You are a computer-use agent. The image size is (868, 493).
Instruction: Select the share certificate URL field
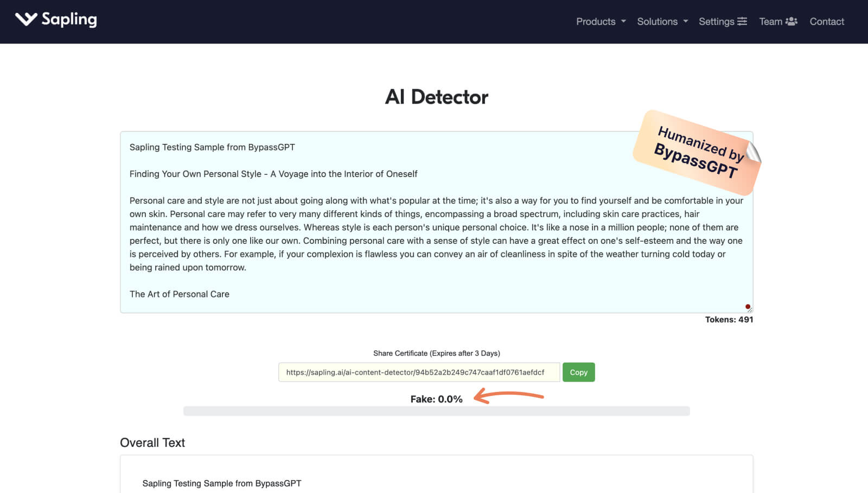pos(419,372)
